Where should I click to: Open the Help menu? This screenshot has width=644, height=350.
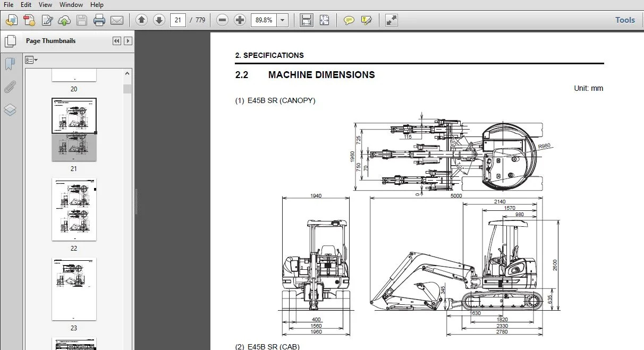coord(97,5)
